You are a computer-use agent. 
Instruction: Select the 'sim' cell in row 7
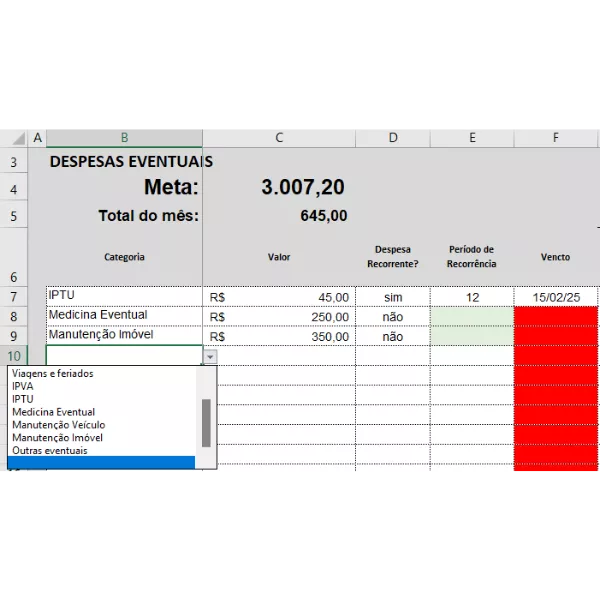[393, 297]
